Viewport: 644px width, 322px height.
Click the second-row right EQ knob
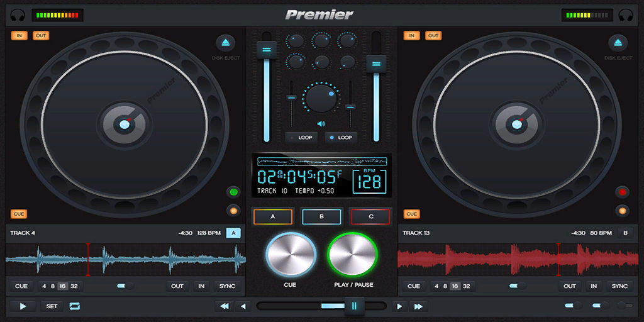pos(347,62)
